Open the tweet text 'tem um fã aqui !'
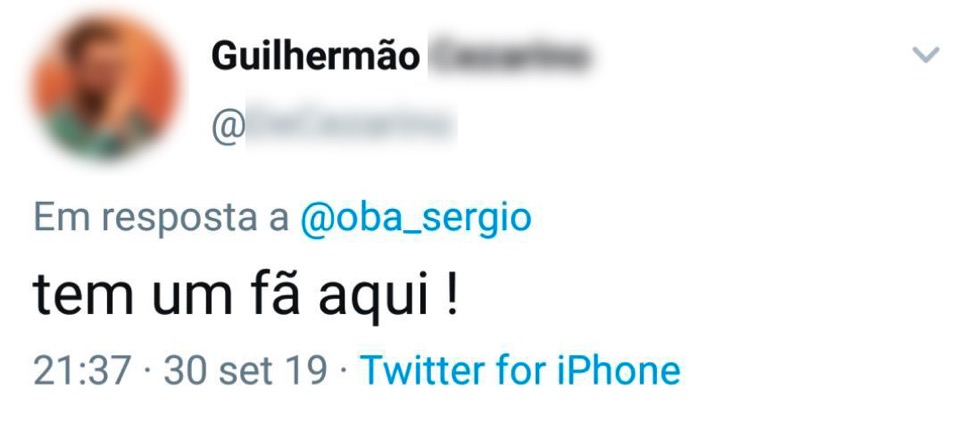 coord(245,293)
